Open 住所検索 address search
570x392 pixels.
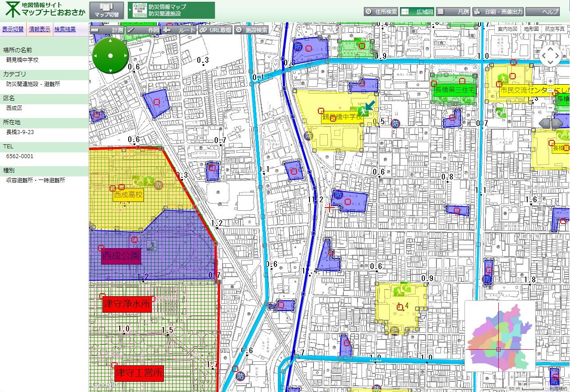tap(381, 12)
